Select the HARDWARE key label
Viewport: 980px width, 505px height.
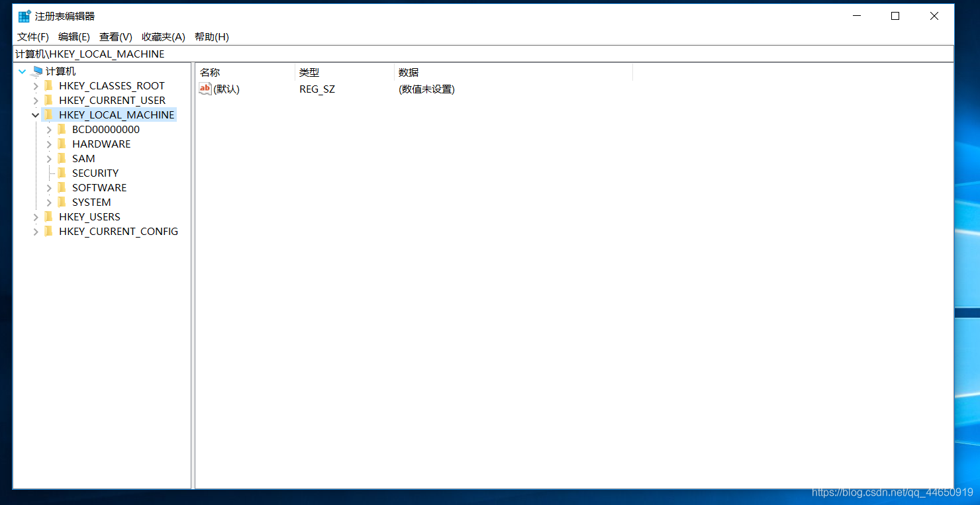[101, 144]
